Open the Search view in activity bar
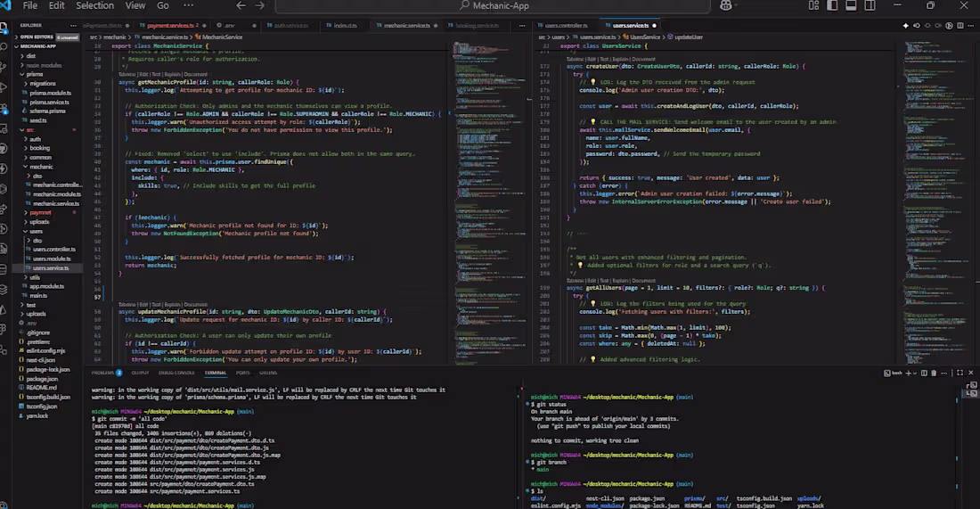This screenshot has width=980, height=509. 4,46
